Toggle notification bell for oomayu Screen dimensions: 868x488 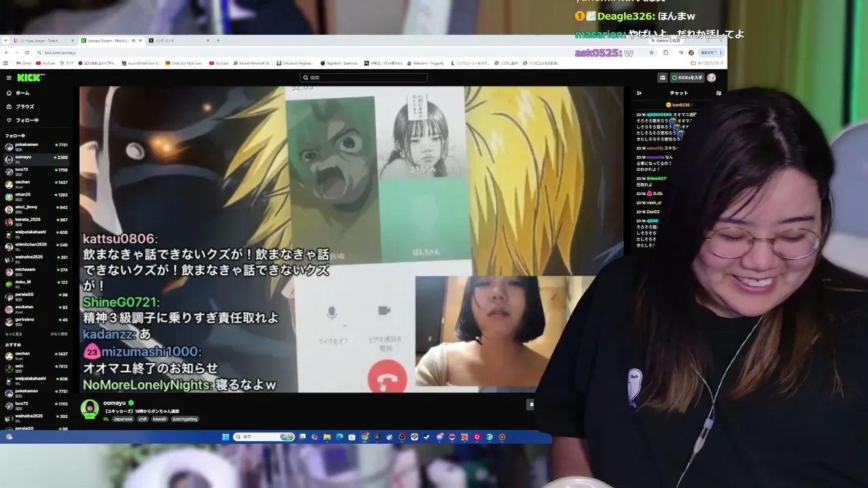(x=532, y=405)
